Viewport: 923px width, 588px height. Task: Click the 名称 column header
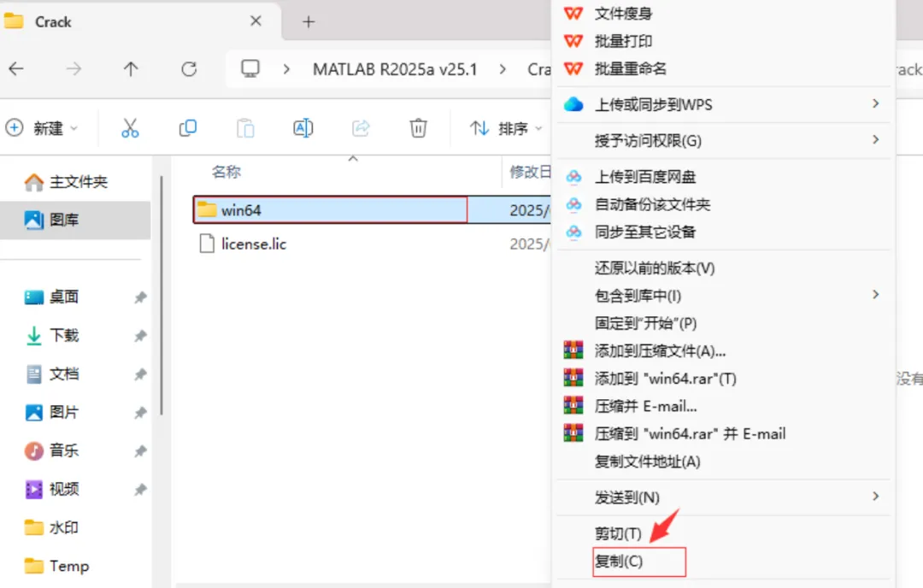point(226,172)
